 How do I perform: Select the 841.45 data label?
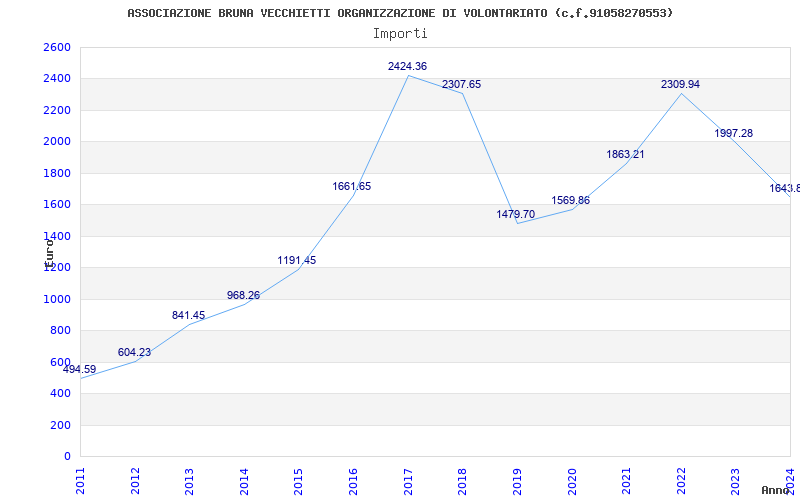click(x=188, y=315)
